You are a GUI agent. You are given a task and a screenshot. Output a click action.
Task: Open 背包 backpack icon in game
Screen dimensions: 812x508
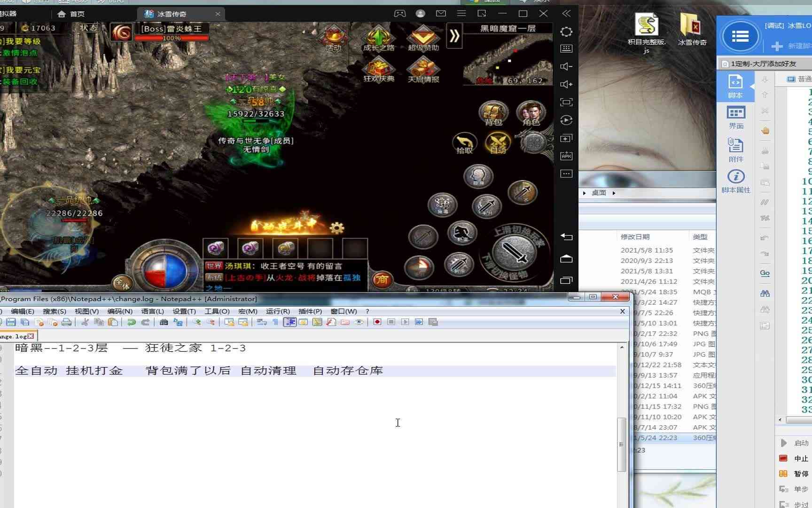point(493,113)
